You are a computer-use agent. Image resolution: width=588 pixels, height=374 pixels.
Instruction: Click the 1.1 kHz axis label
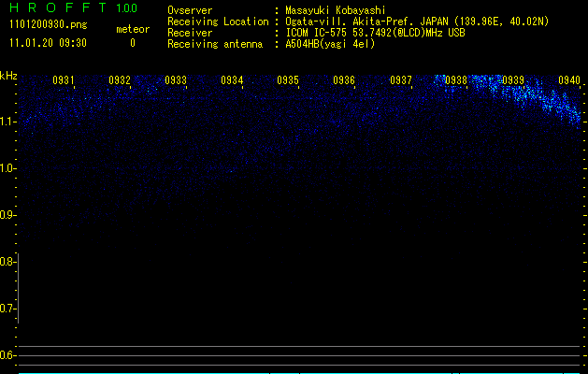(x=7, y=122)
